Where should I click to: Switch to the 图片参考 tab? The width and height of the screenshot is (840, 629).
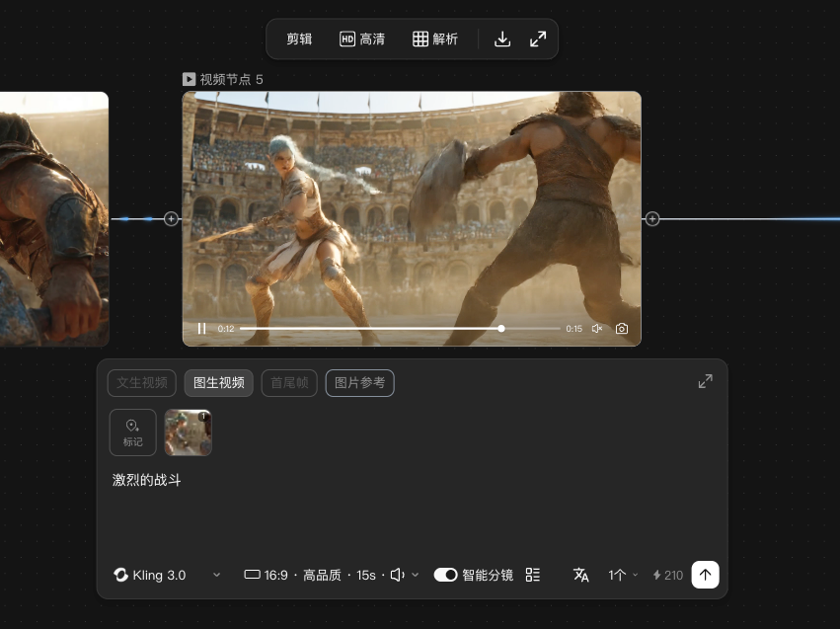coord(359,382)
